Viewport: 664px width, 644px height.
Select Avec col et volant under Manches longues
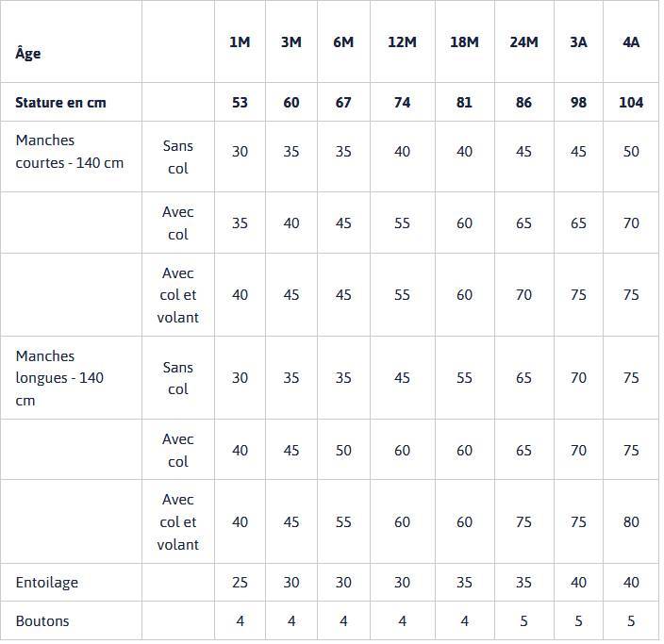tap(177, 521)
